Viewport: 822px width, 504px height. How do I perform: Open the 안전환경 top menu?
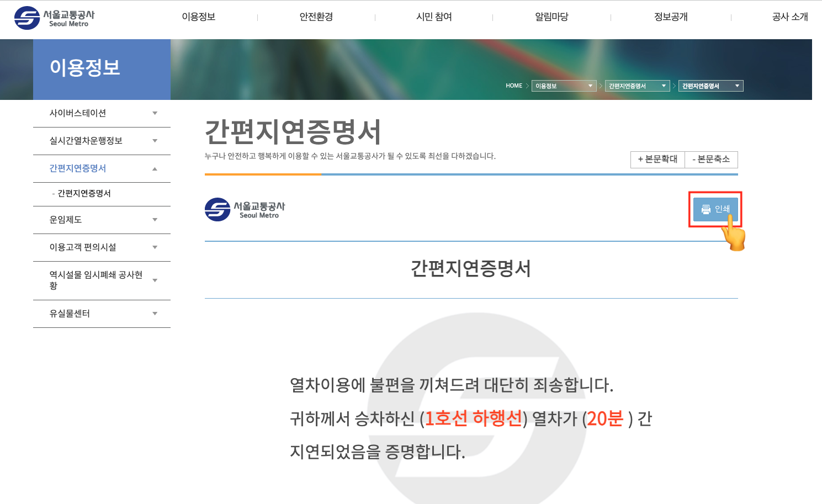tap(316, 17)
